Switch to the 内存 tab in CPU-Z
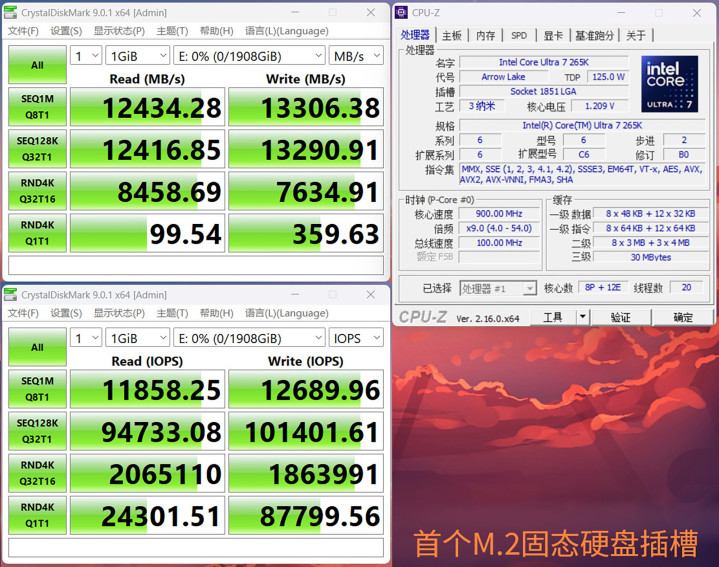The image size is (719, 567). (485, 35)
